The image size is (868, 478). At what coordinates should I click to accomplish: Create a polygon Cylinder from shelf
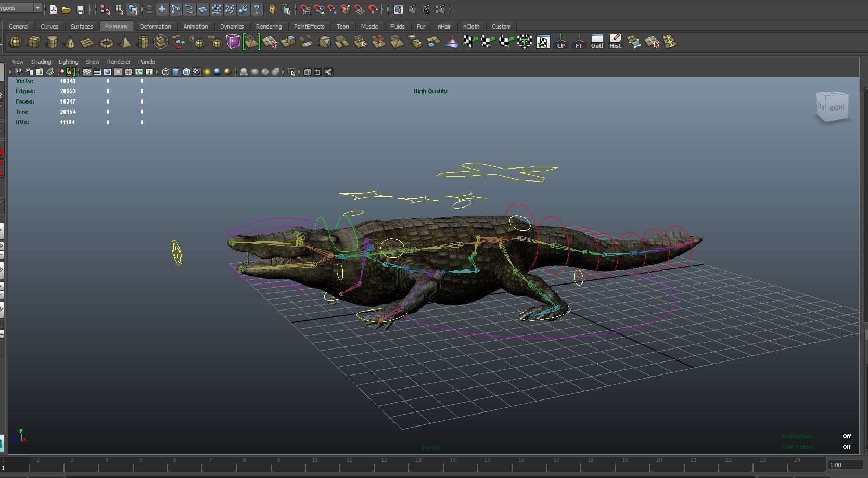[52, 42]
